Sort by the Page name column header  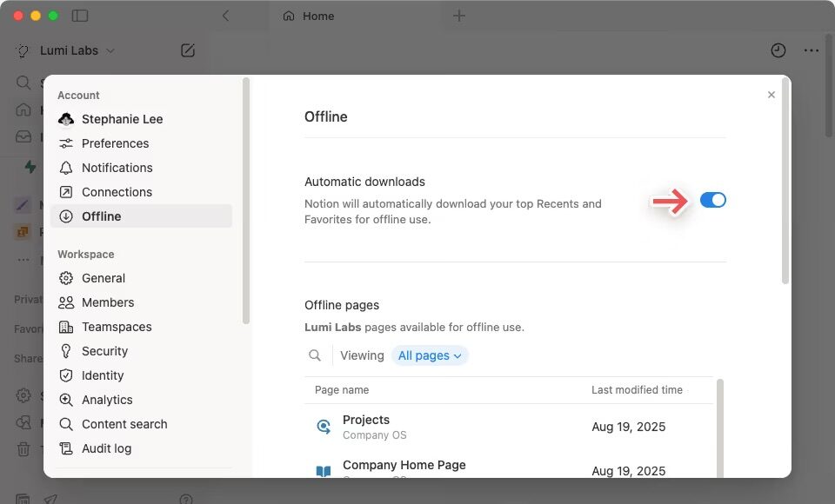[342, 390]
